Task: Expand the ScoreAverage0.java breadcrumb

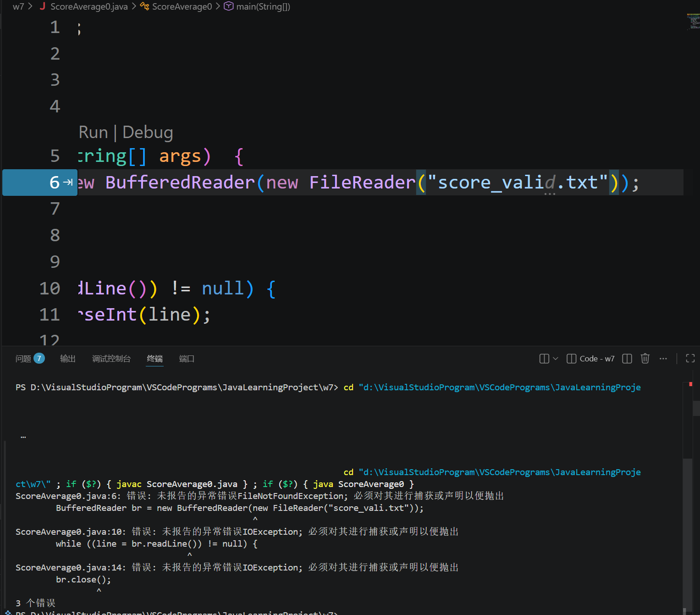Action: click(x=89, y=6)
